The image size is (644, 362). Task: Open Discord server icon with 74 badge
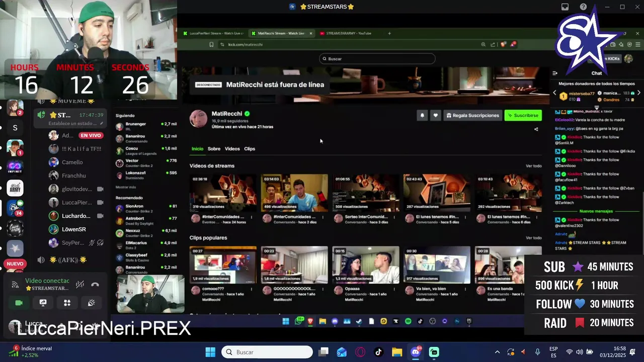tap(15, 208)
